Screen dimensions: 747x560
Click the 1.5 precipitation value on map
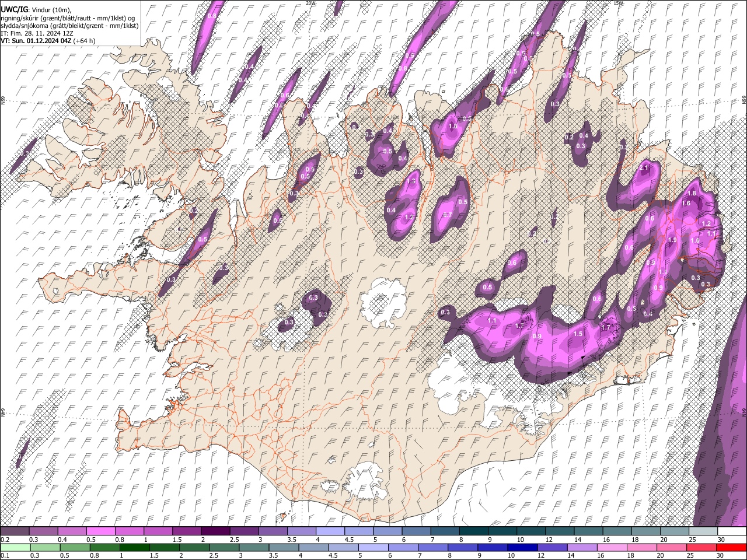578,334
